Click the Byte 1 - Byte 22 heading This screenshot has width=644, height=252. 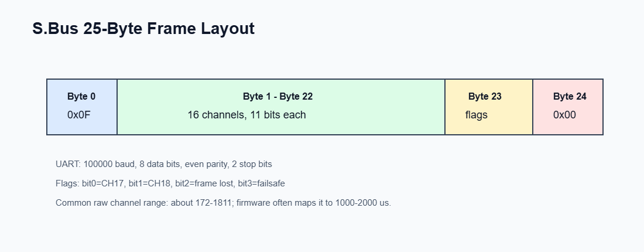tap(278, 96)
